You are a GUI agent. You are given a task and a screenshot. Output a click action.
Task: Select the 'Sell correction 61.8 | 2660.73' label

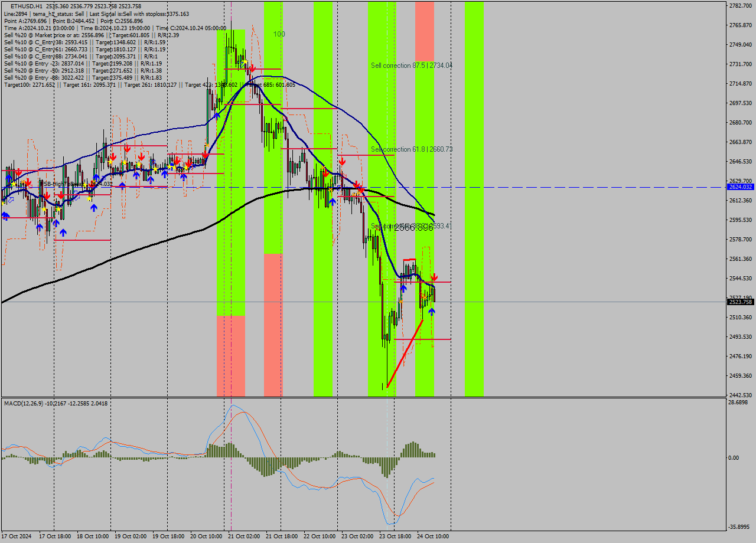412,149
